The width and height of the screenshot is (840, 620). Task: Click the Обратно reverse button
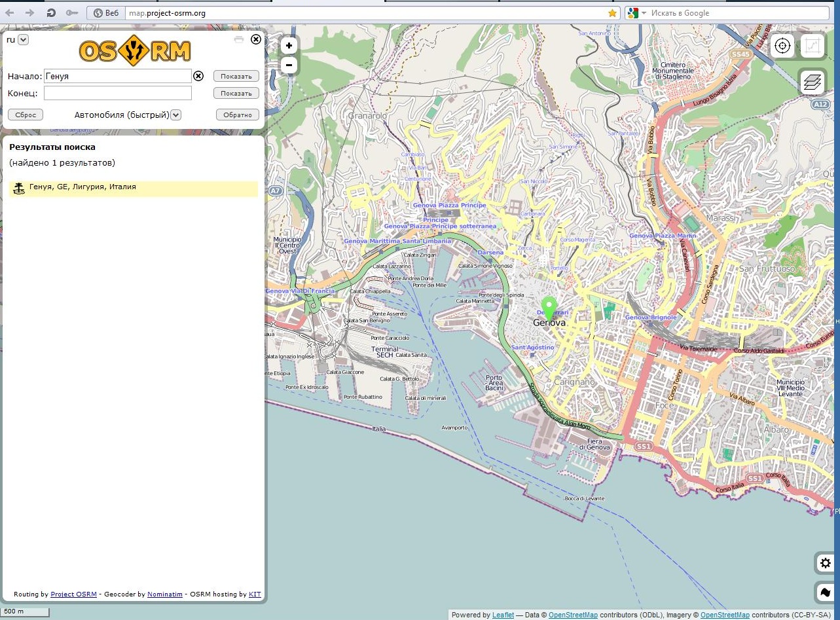click(237, 115)
